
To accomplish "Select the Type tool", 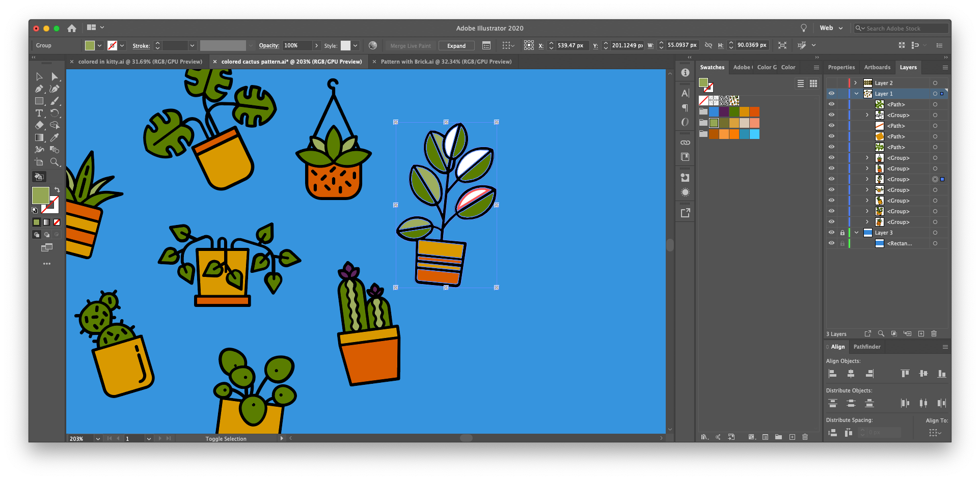I will point(39,113).
